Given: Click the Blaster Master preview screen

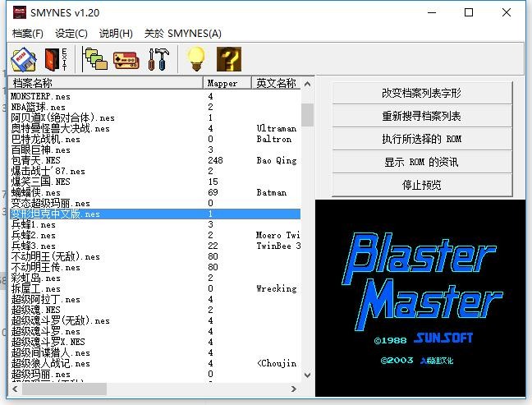Looking at the screenshot, I should click(x=420, y=297).
